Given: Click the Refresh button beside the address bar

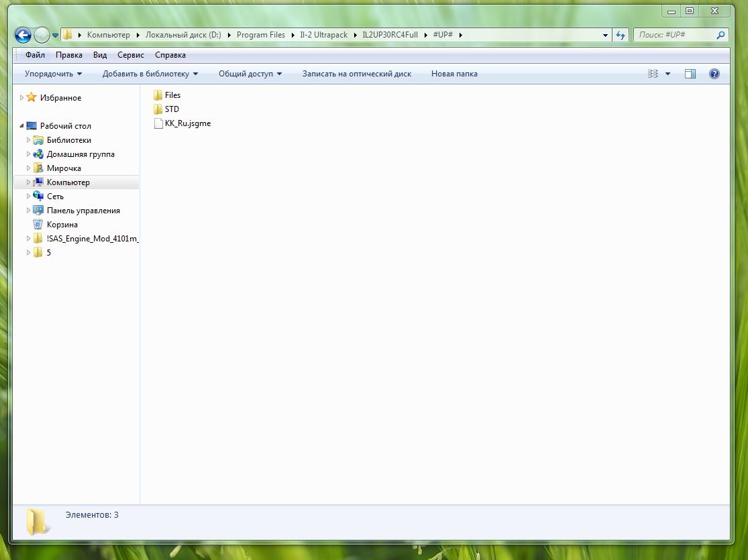Looking at the screenshot, I should pyautogui.click(x=620, y=35).
